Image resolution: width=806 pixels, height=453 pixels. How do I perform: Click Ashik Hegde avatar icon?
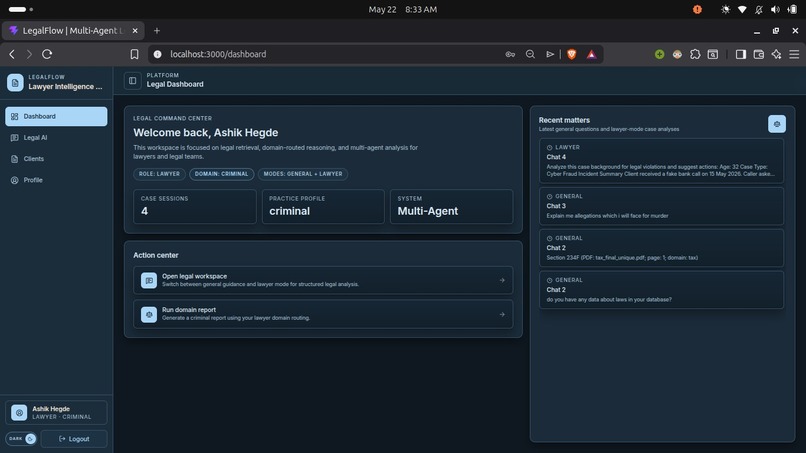coord(19,412)
